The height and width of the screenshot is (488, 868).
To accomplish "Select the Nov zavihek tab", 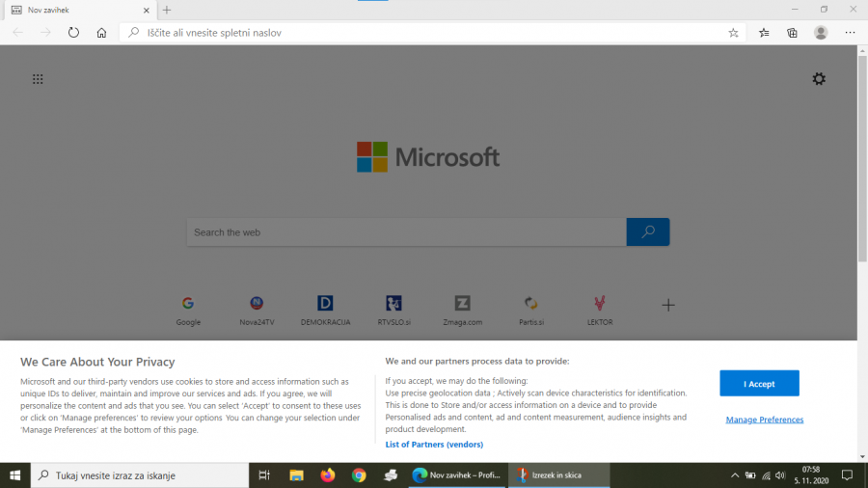I will coord(77,10).
